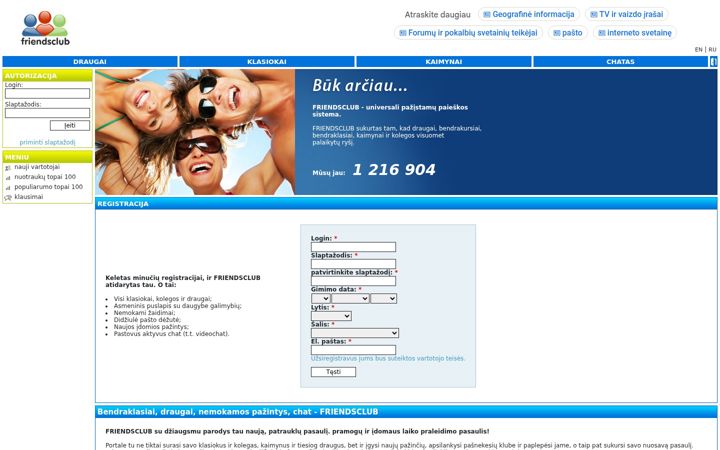Click the icon beside nuotraukų topai 100
Viewport: 720px width, 450px height.
coord(8,178)
